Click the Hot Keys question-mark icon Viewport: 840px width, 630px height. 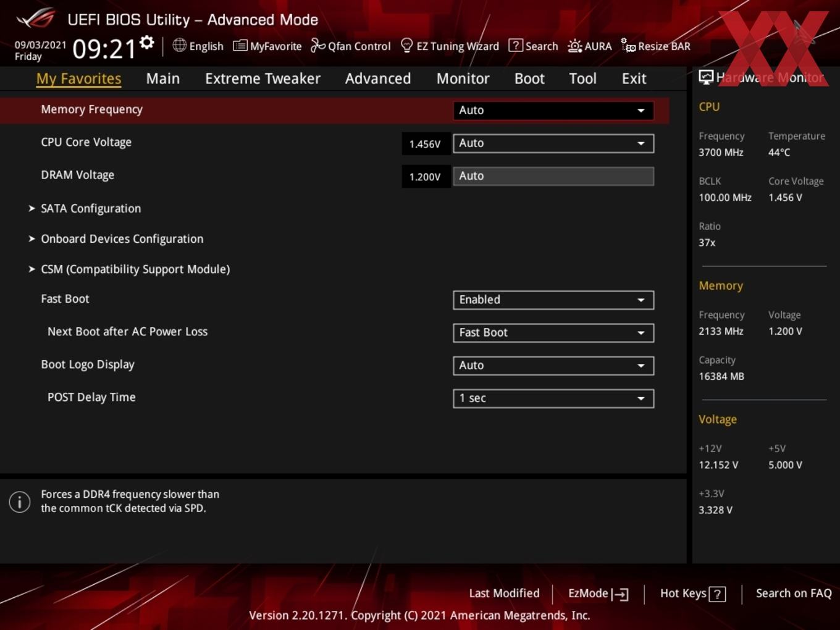(x=717, y=594)
